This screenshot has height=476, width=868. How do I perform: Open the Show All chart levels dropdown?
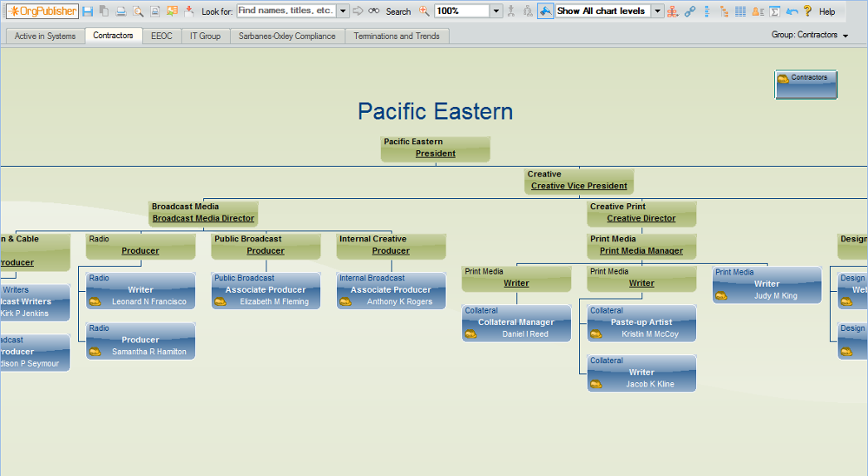658,10
